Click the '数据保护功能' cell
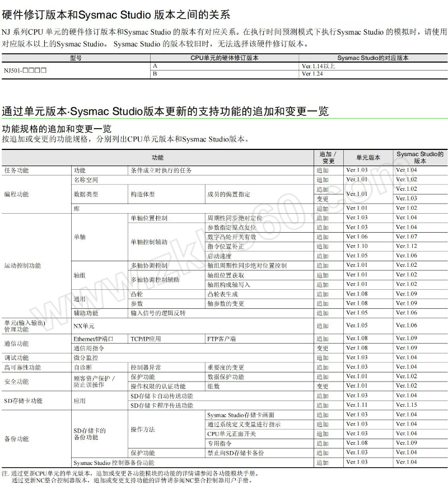This screenshot has width=448, height=489. pyautogui.click(x=226, y=377)
